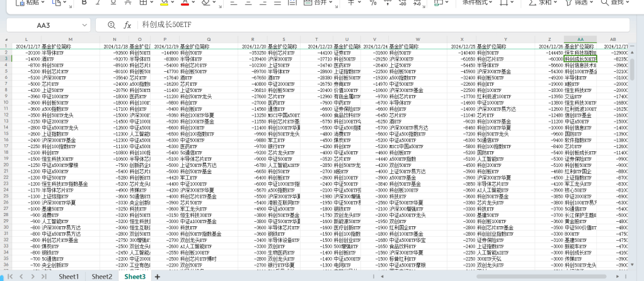The height and width of the screenshot is (281, 644).
Task: Open the font color dropdown arrow
Action: click(193, 3)
